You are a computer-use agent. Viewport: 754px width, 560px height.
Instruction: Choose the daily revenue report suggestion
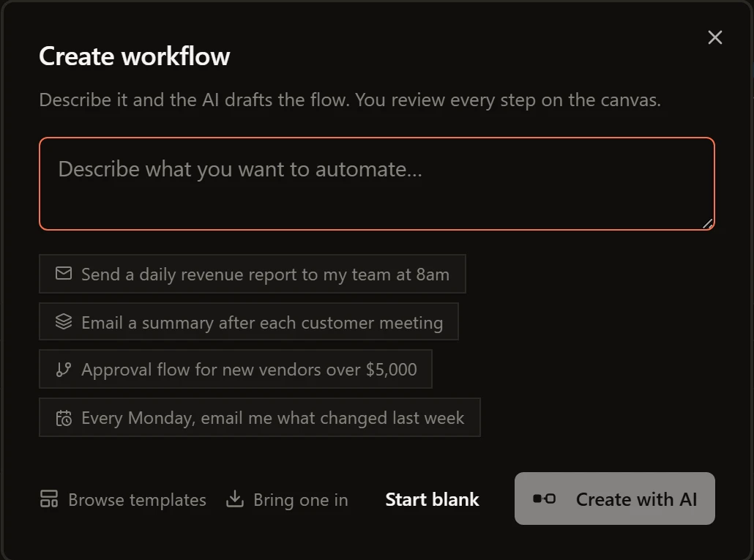253,274
